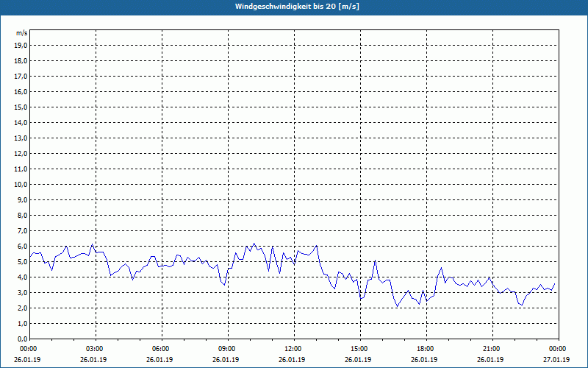Click the blue line's lowest dip after 16:30
The width and height of the screenshot is (588, 368).
pos(398,306)
